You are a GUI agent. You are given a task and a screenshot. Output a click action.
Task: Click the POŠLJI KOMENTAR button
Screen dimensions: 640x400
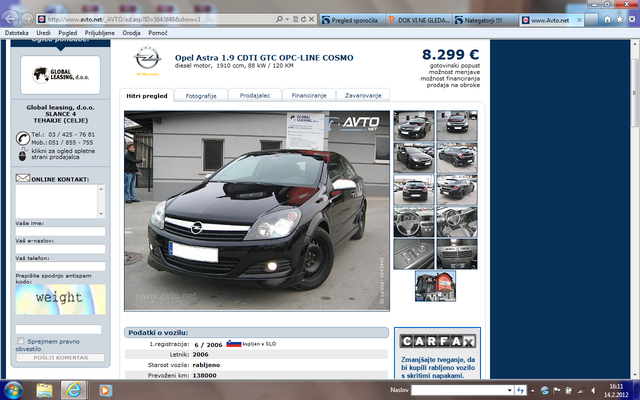[x=60, y=358]
